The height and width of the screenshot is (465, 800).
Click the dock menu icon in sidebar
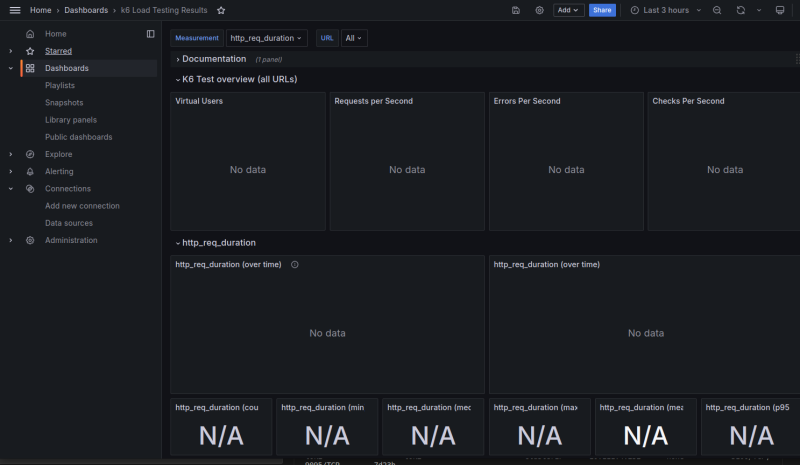click(151, 34)
